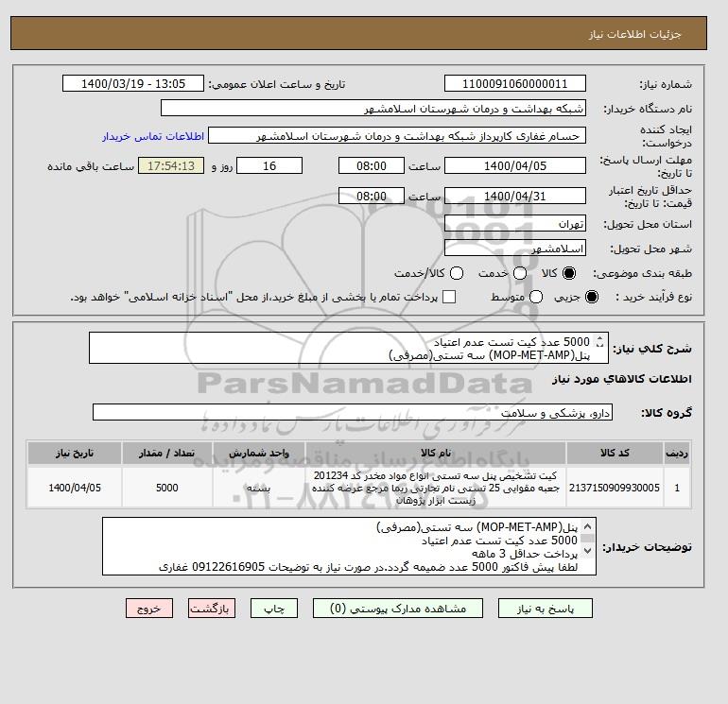The height and width of the screenshot is (704, 728).
Task: Click the پاسخ به نیاز button
Action: (x=546, y=609)
